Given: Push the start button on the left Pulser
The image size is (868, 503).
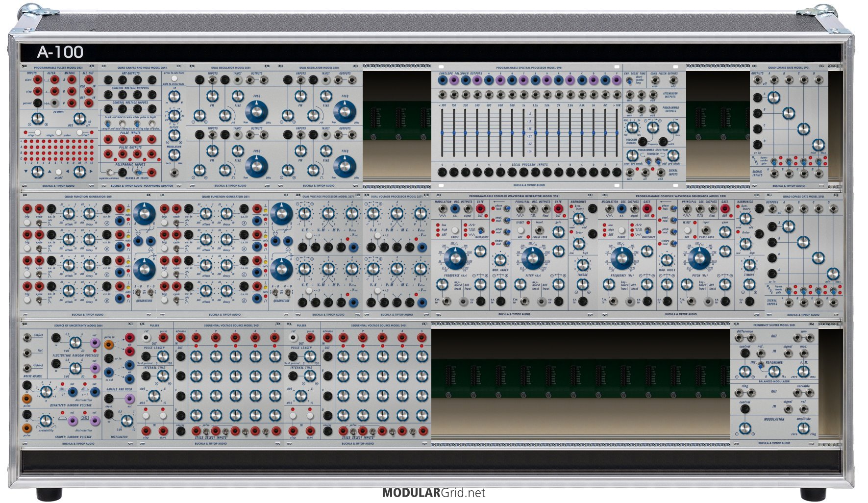Looking at the screenshot, I should [x=163, y=416].
